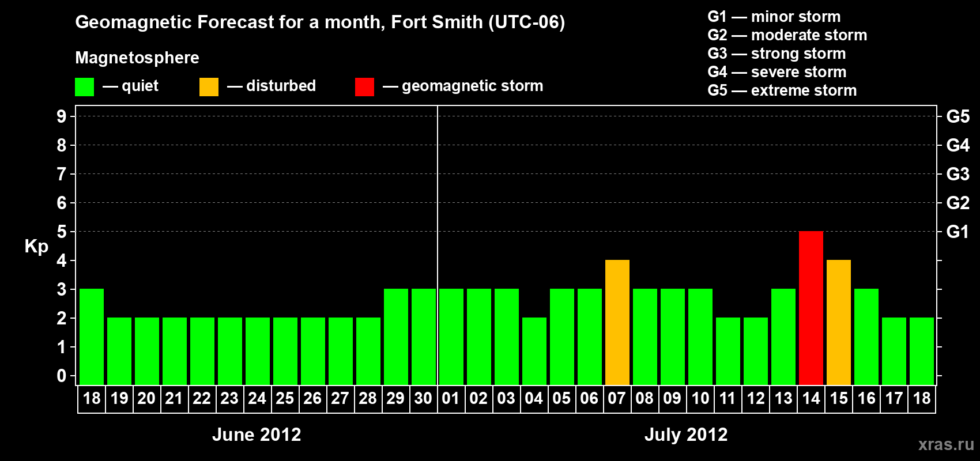Click the green bar for July 18

tap(922, 351)
